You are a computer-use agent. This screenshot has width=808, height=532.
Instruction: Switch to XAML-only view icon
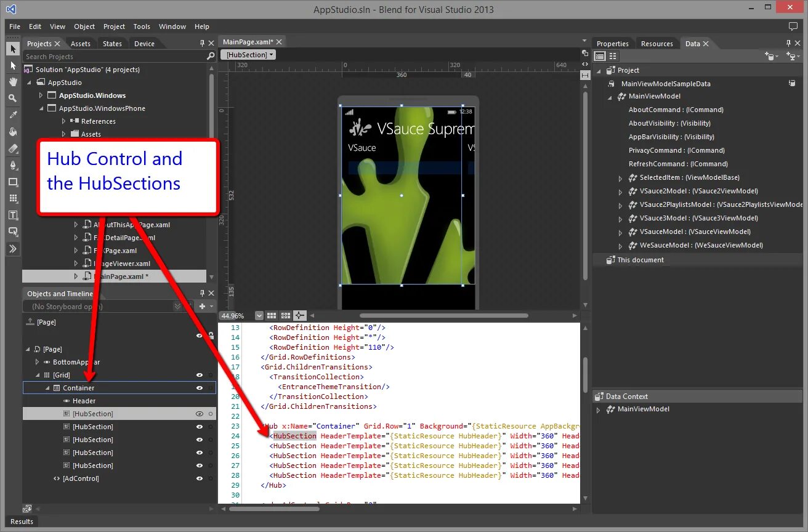pos(585,63)
